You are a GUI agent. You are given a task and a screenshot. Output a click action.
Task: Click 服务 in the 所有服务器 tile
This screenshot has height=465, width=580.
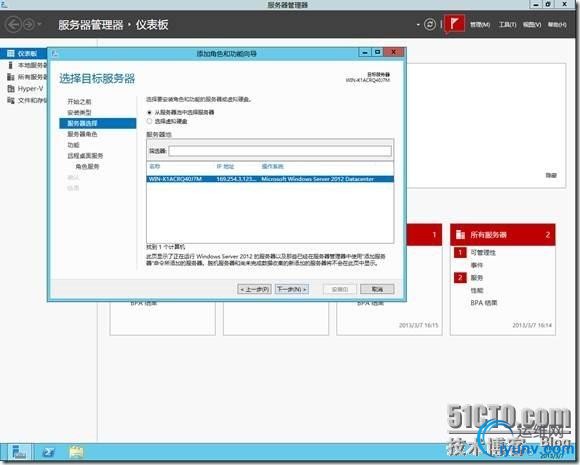tap(477, 278)
